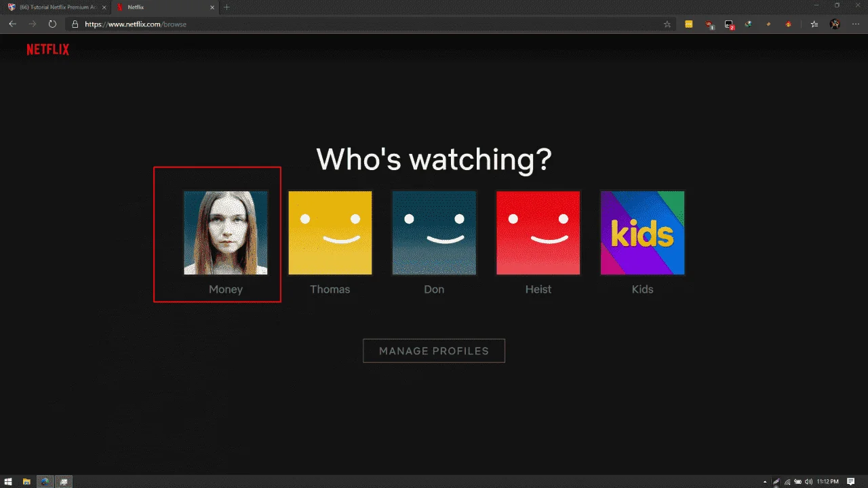Click the Heist profile name
This screenshot has height=488, width=868.
point(538,289)
